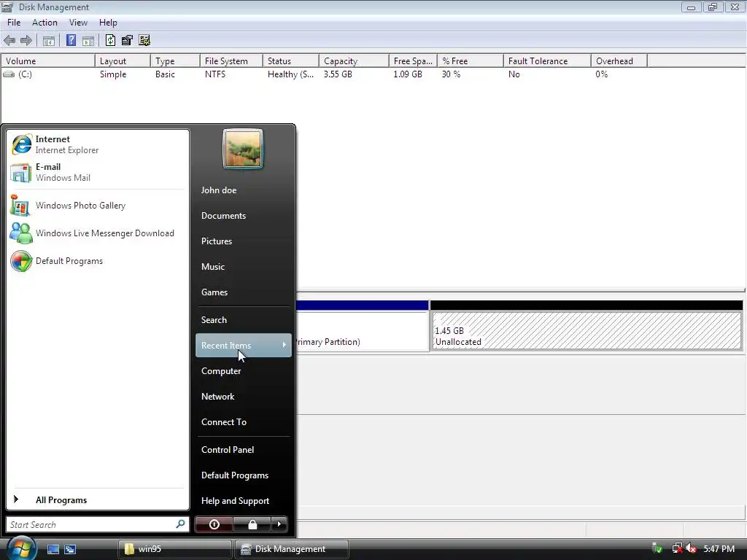Open Default Programs in right column
This screenshot has height=560, width=747.
(x=235, y=475)
